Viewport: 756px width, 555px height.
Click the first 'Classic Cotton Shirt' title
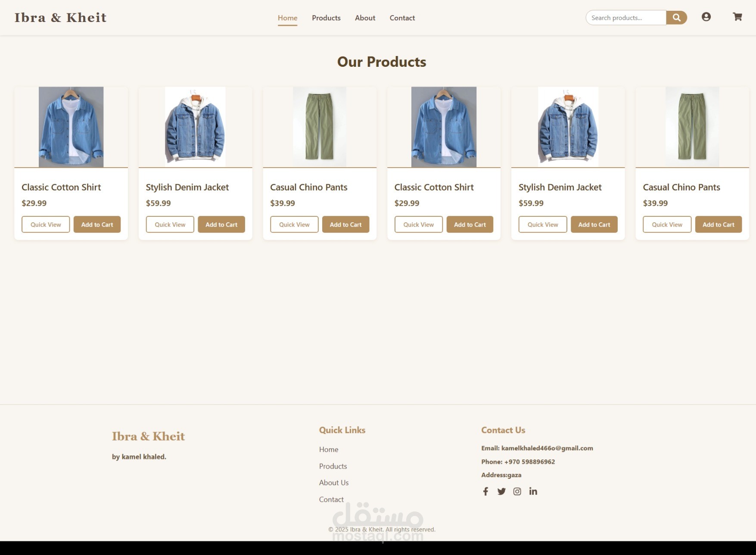pyautogui.click(x=61, y=187)
